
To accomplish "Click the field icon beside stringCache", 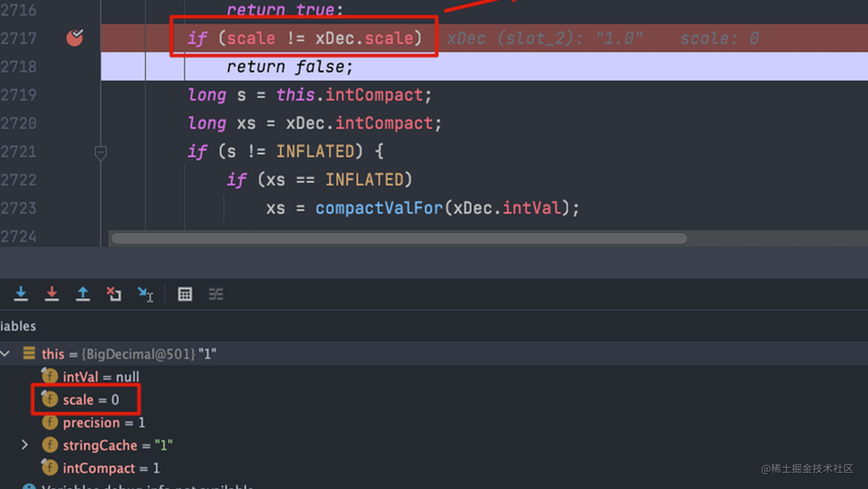I will [49, 445].
